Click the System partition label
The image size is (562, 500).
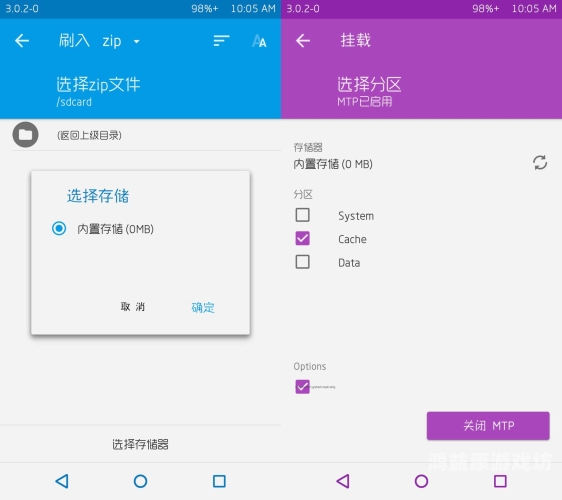(356, 216)
